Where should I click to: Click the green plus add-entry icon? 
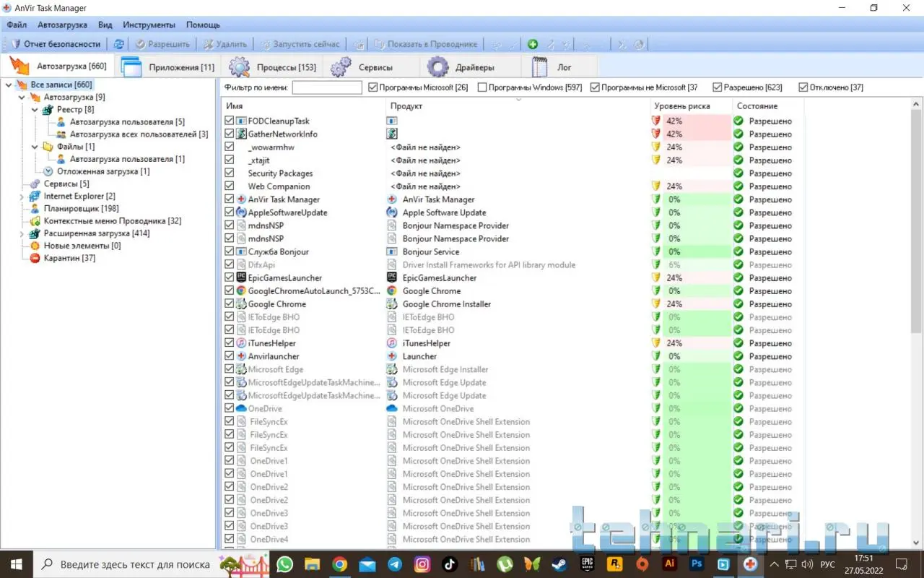[x=533, y=44]
